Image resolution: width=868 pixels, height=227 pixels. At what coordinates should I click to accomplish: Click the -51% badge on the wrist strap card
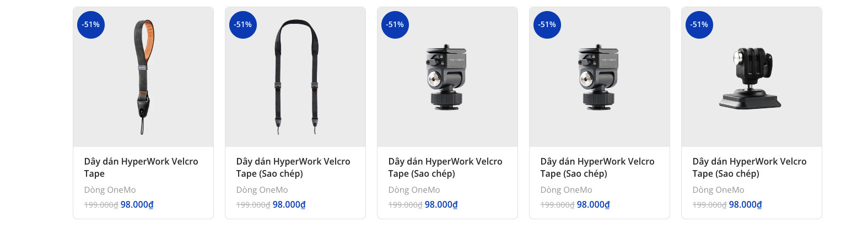pyautogui.click(x=91, y=25)
